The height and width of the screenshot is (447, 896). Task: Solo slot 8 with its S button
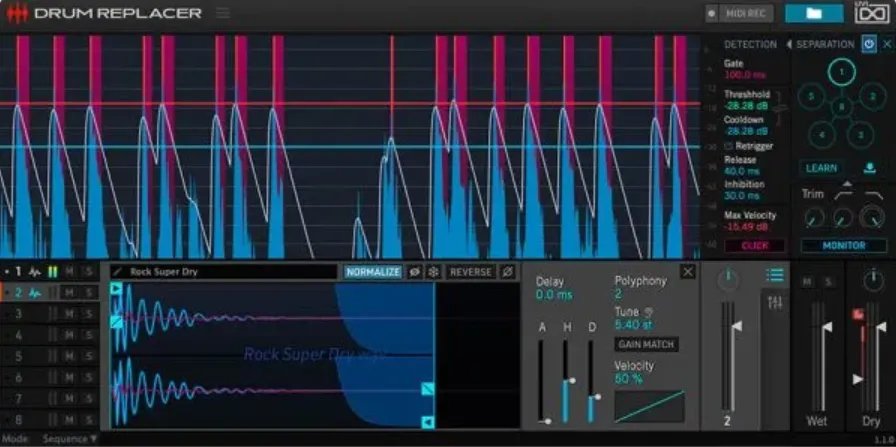[x=89, y=420]
